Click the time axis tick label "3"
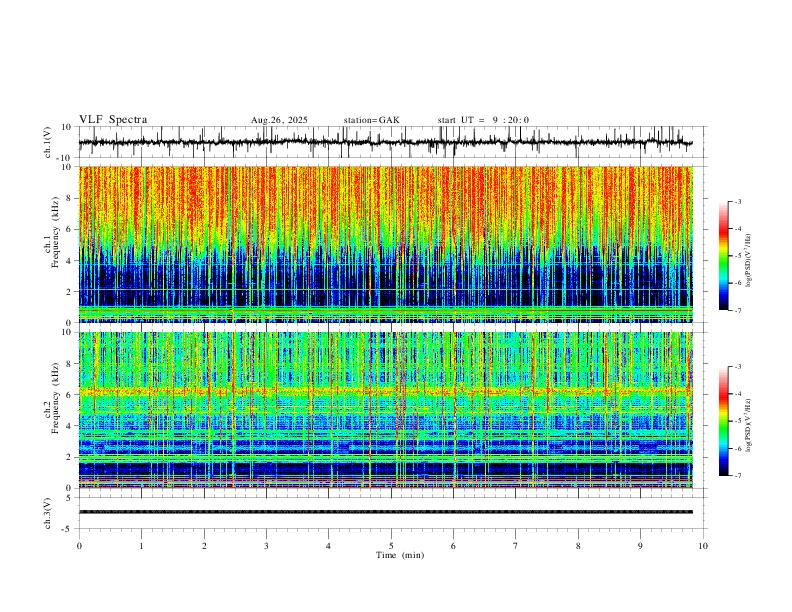The image size is (792, 612). pyautogui.click(x=266, y=546)
